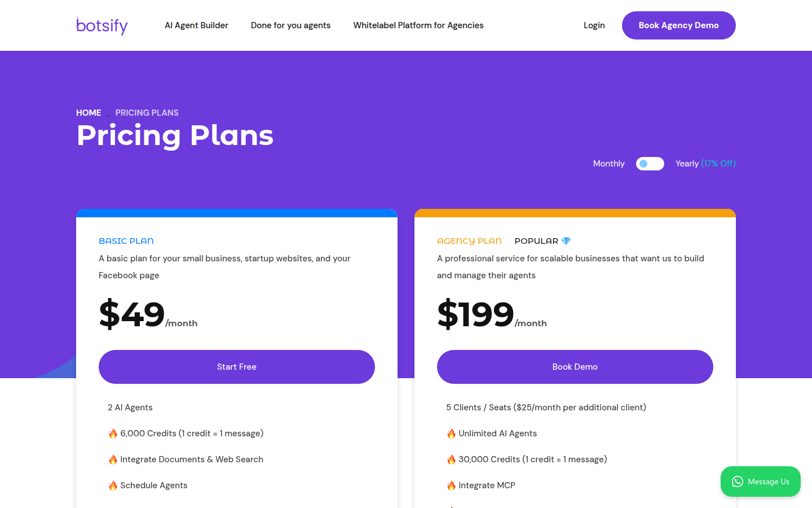Click fire icon next to 30,000 Credits

tap(451, 459)
